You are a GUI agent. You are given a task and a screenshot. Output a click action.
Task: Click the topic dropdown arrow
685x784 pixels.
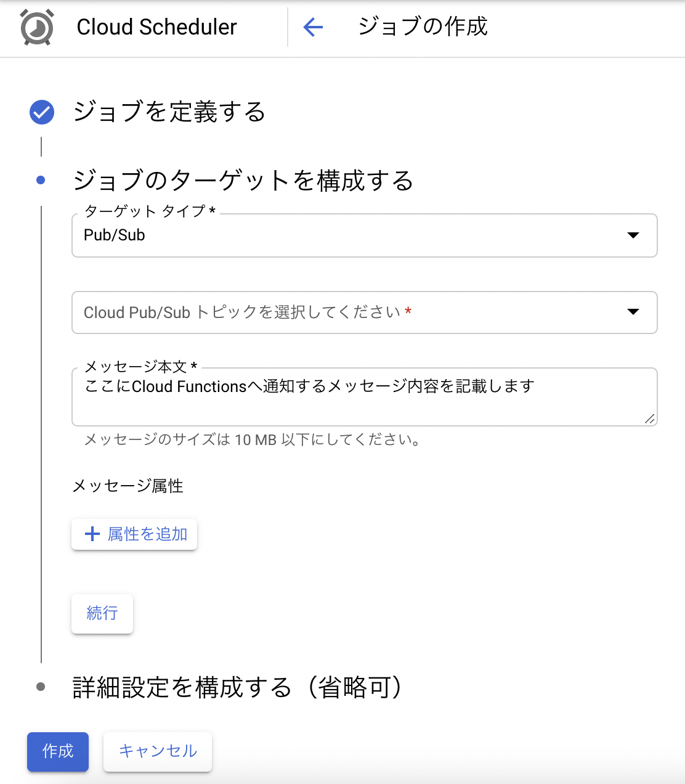633,312
